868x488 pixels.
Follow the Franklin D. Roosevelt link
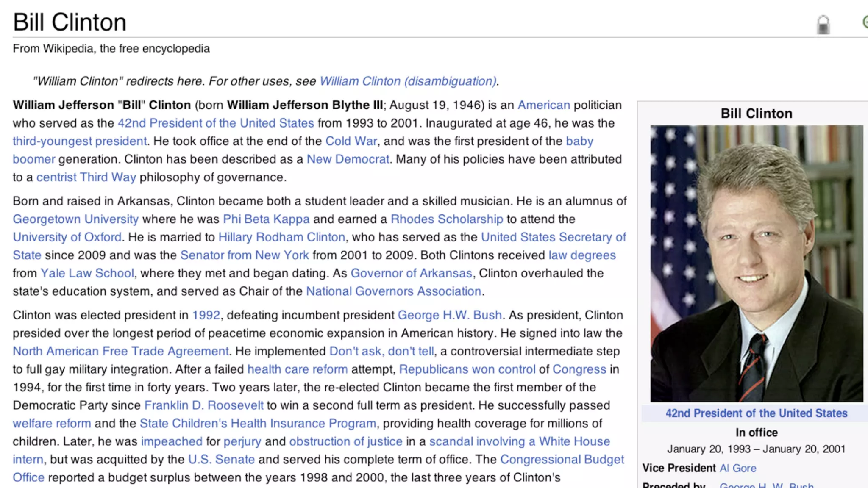(203, 405)
